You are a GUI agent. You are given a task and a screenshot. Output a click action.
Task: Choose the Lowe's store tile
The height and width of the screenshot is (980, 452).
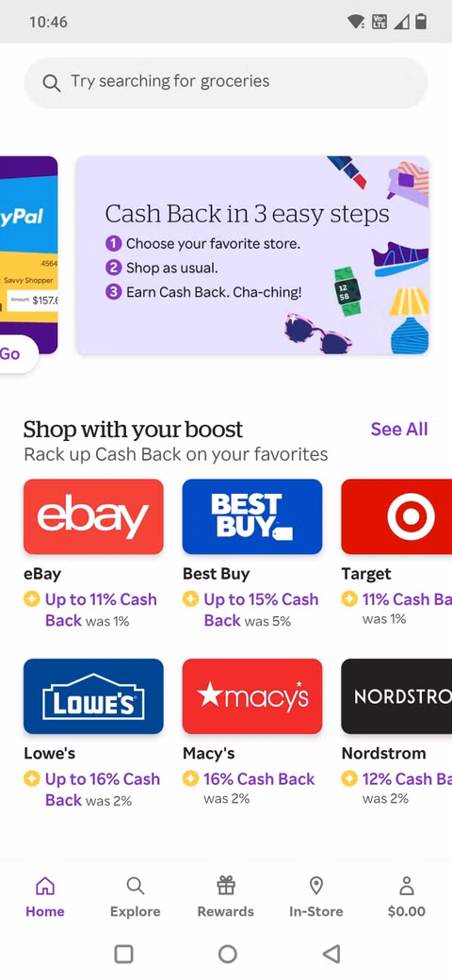click(93, 696)
